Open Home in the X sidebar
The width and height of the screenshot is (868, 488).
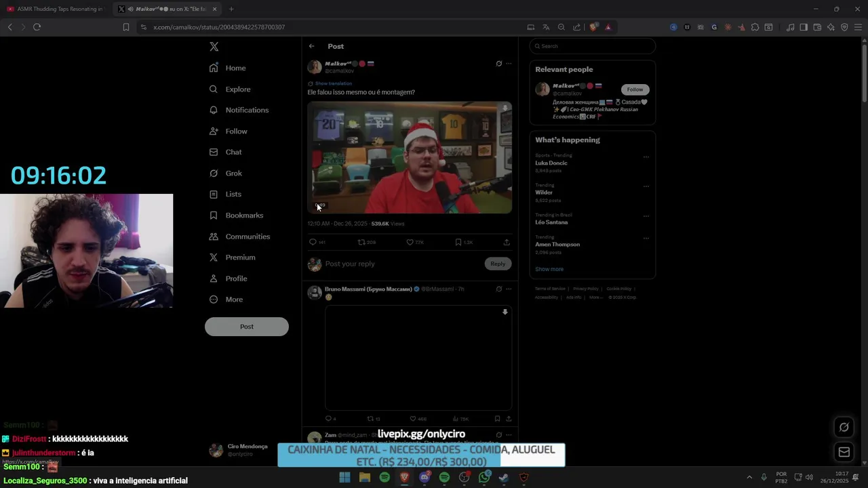point(228,68)
